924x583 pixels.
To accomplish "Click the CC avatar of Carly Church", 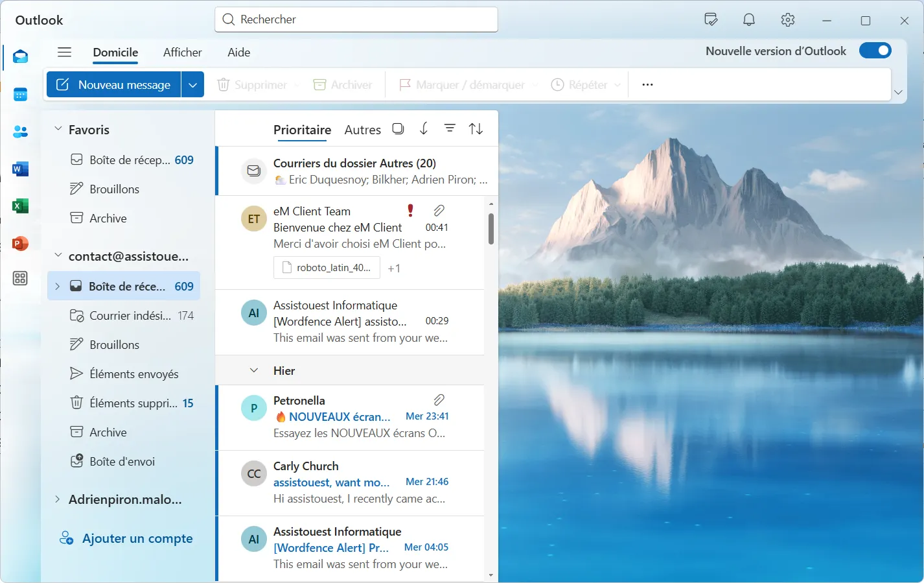I will click(254, 473).
